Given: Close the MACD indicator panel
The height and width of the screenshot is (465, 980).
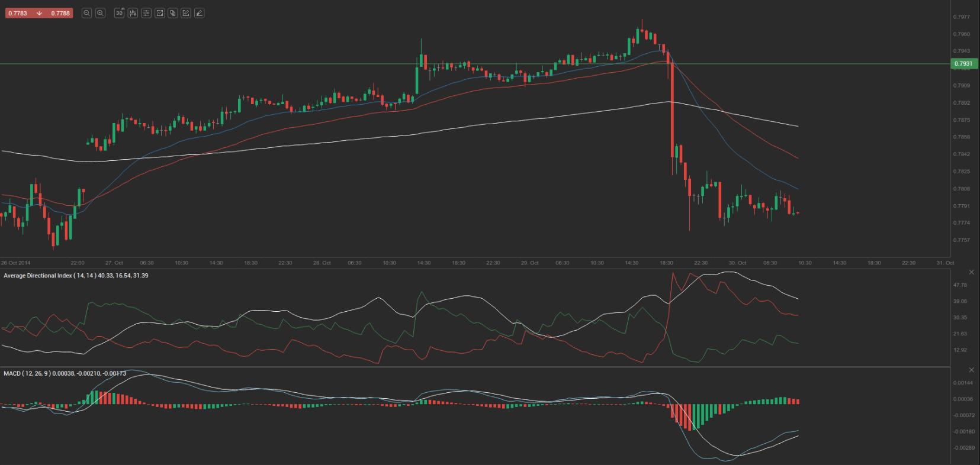Looking at the screenshot, I should tap(971, 370).
